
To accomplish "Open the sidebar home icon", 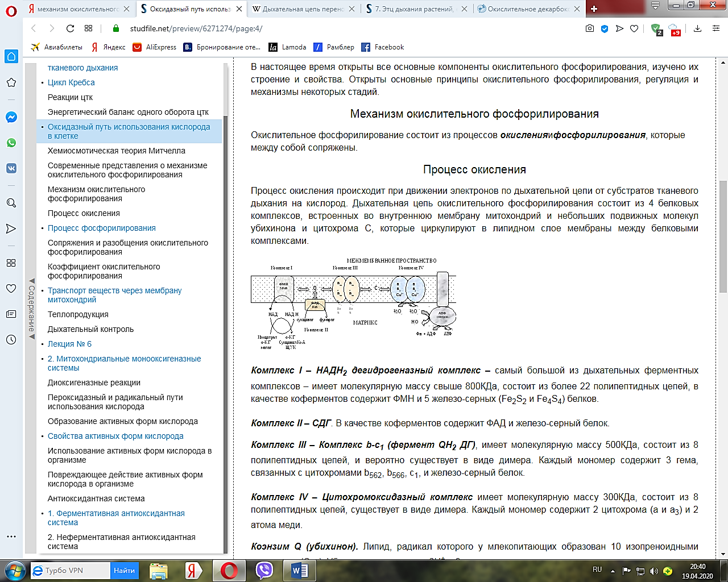I will [11, 56].
